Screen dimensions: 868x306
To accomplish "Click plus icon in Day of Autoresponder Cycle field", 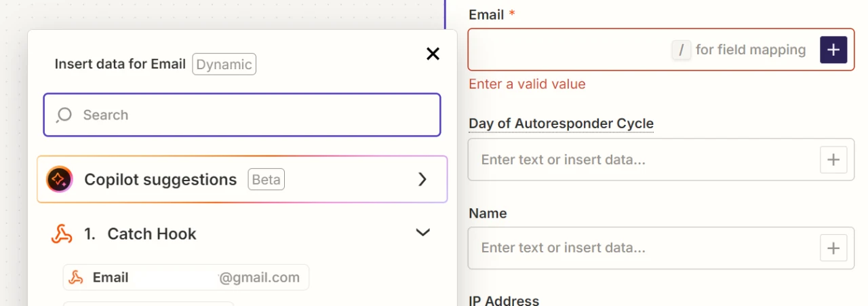I will click(833, 160).
